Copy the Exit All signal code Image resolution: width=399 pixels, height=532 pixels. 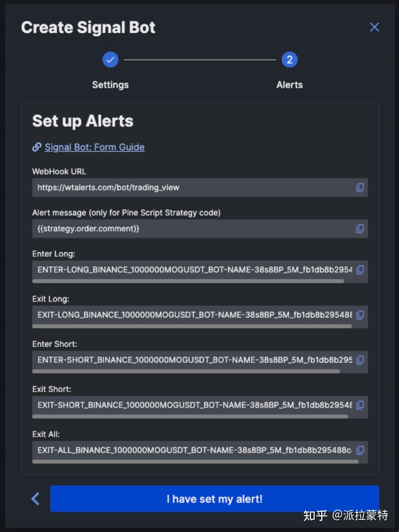[360, 450]
